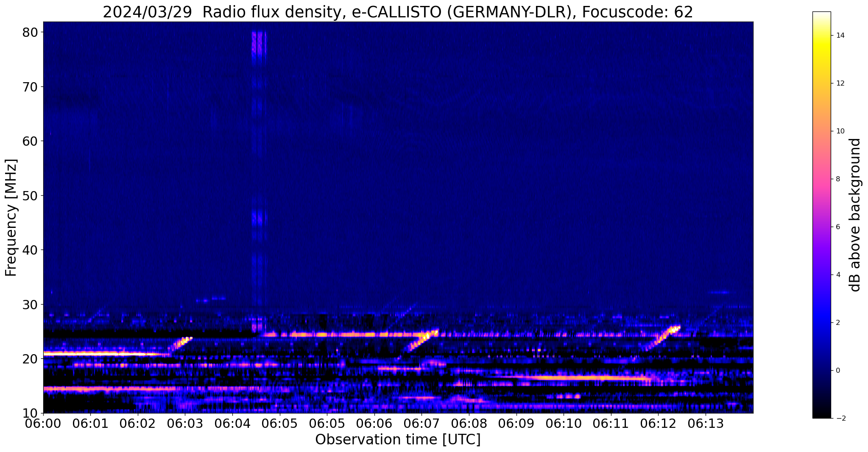Viewport: 868px width, 452px height.
Task: Click the colorbar 4 dB tick label
Action: [x=838, y=275]
